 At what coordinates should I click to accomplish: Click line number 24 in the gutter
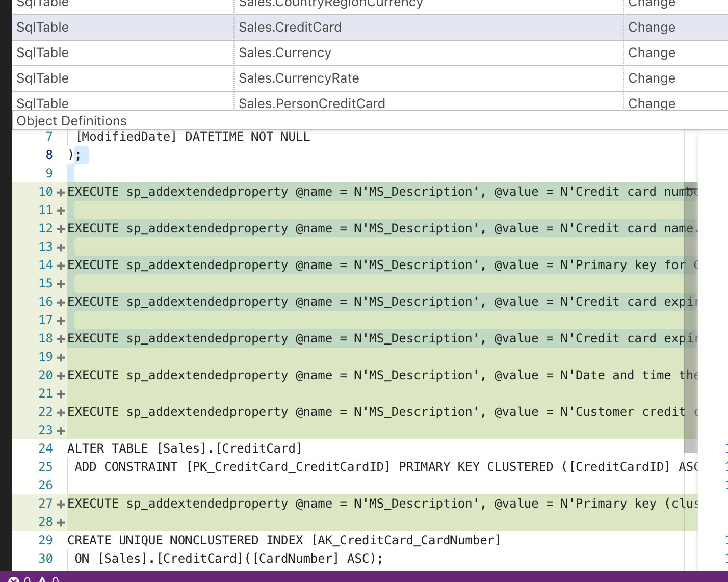pyautogui.click(x=45, y=448)
